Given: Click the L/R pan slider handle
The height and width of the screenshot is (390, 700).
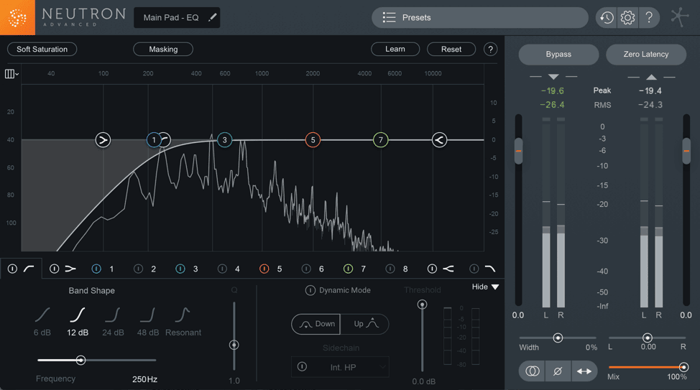Looking at the screenshot, I should tap(647, 338).
